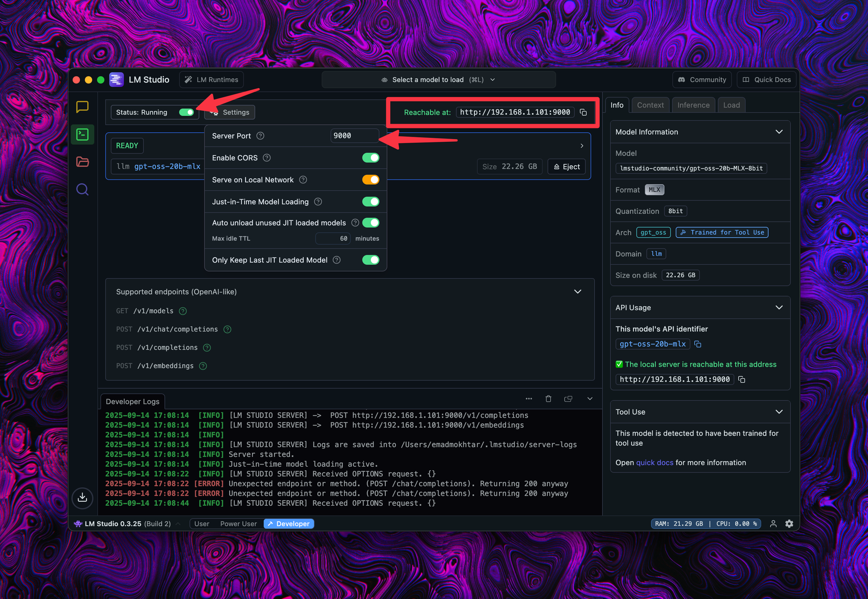Click the lmstudio-community/gpt-oss-20b-MLX-8bit model name

click(x=691, y=168)
